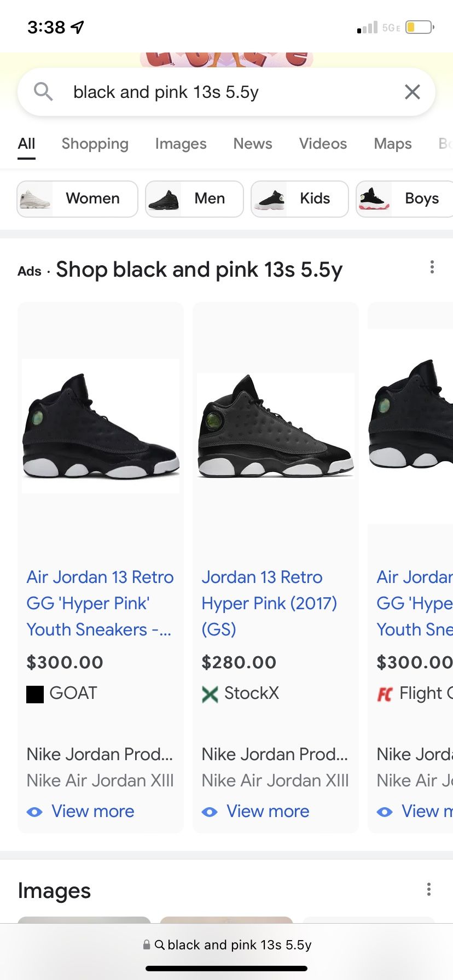Tap the Flight Club seller logo icon
The height and width of the screenshot is (980, 453).
coord(385,694)
